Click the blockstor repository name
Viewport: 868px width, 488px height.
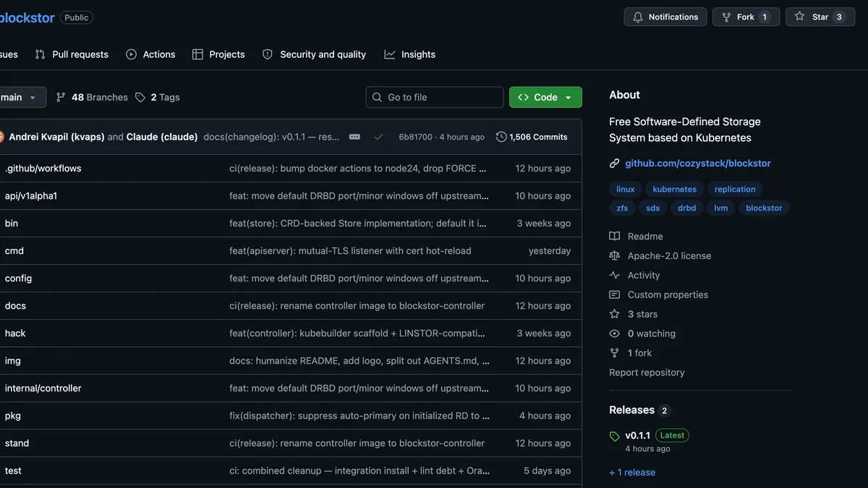[27, 17]
